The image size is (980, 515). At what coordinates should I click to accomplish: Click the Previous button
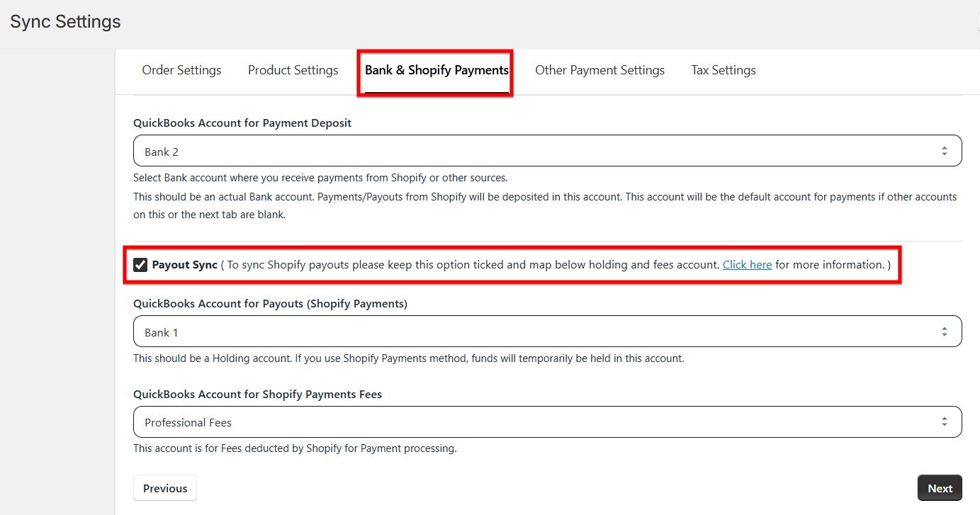(165, 488)
